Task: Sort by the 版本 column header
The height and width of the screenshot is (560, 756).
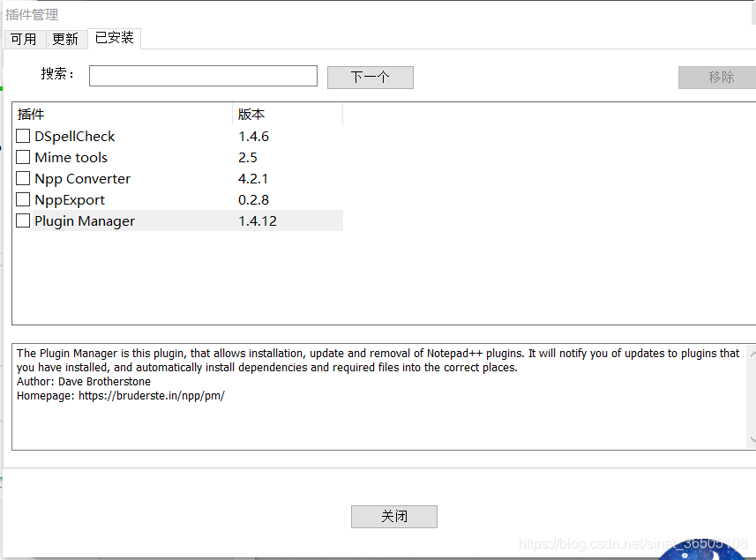Action: point(288,115)
